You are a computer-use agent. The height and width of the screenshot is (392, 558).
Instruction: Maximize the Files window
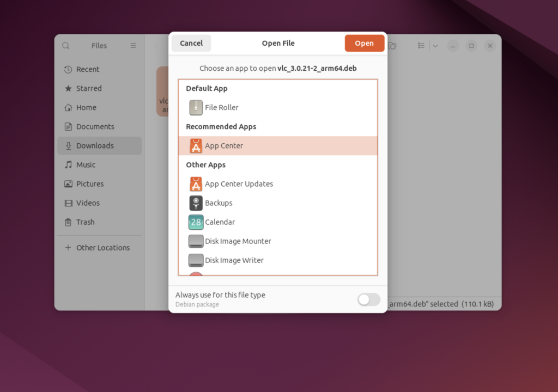471,46
